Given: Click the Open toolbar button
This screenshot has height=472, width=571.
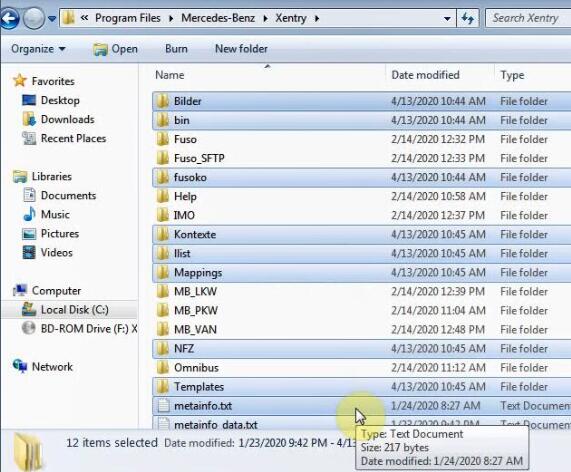Looking at the screenshot, I should pyautogui.click(x=115, y=49).
